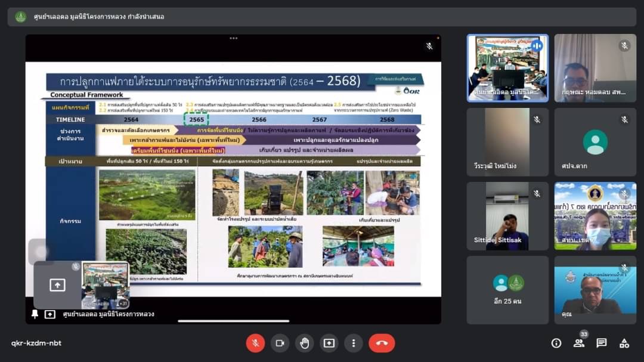Click the muted mic icon on the คุณ tile
Image resolution: width=644 pixels, height=362 pixels.
(624, 268)
